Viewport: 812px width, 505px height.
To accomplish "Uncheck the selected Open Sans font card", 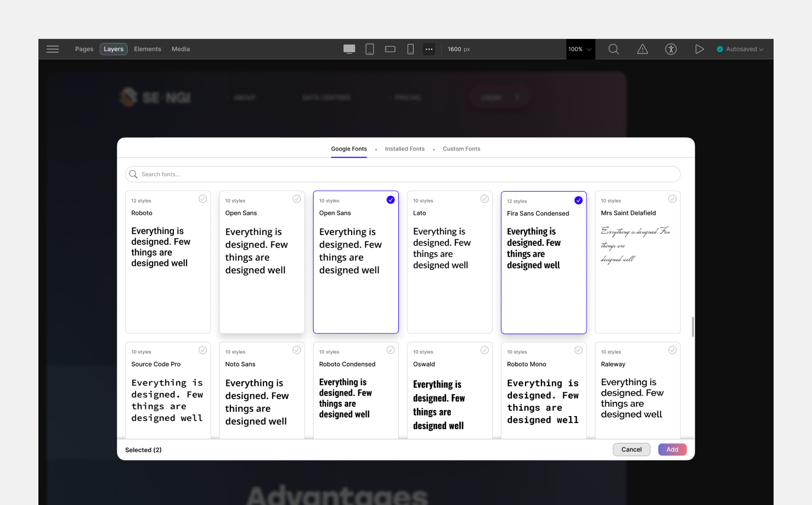I will [x=391, y=199].
